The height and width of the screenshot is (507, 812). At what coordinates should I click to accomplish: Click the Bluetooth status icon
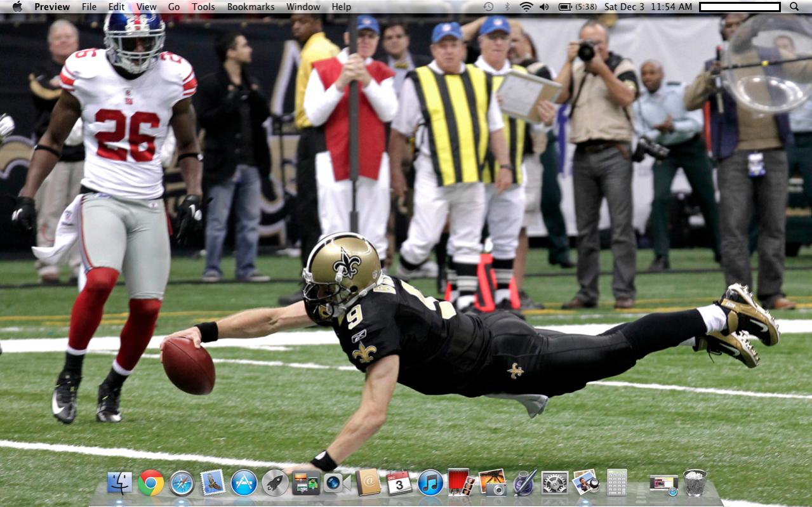point(507,6)
